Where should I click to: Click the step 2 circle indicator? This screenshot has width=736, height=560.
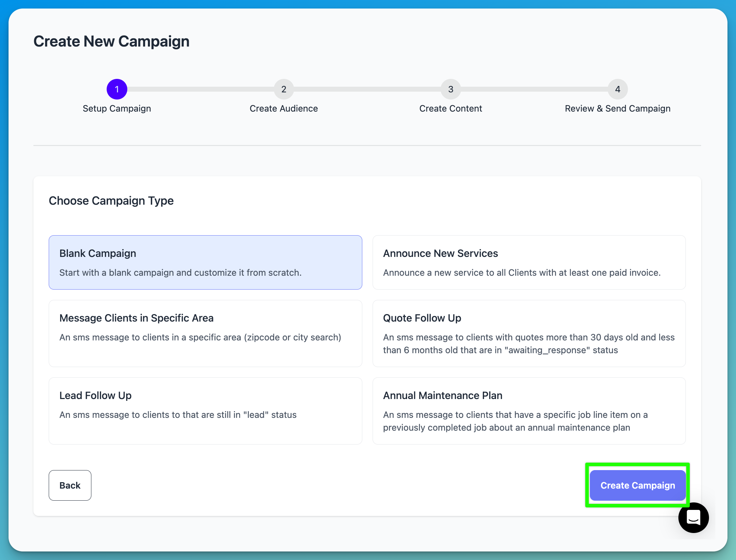(284, 89)
